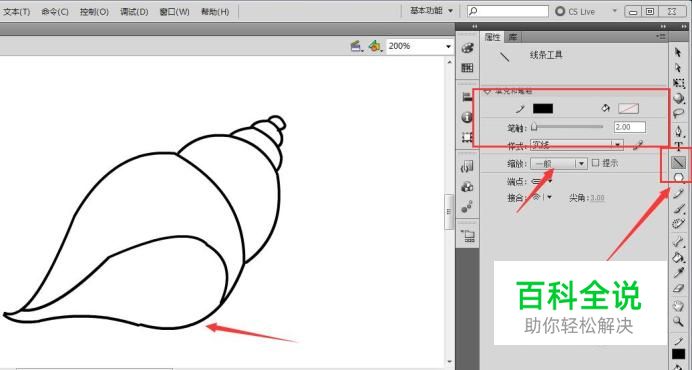The height and width of the screenshot is (370, 692).
Task: Select the Bone tool
Action: 678,241
